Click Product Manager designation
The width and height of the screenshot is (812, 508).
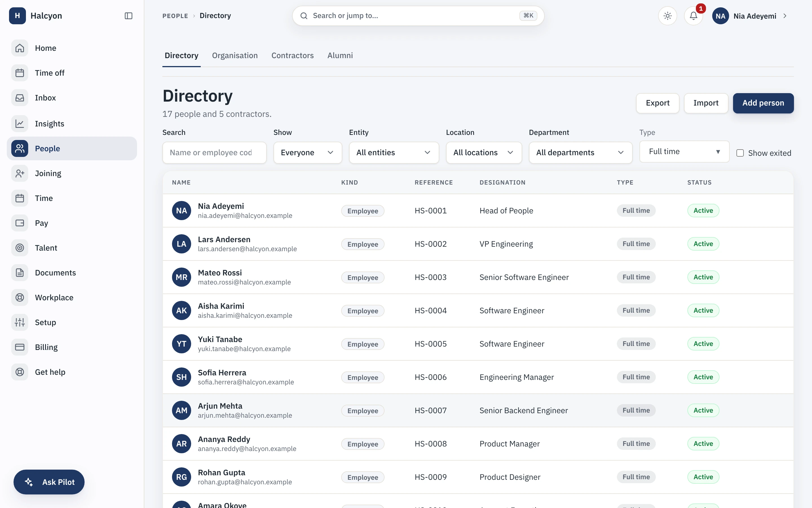pos(509,443)
